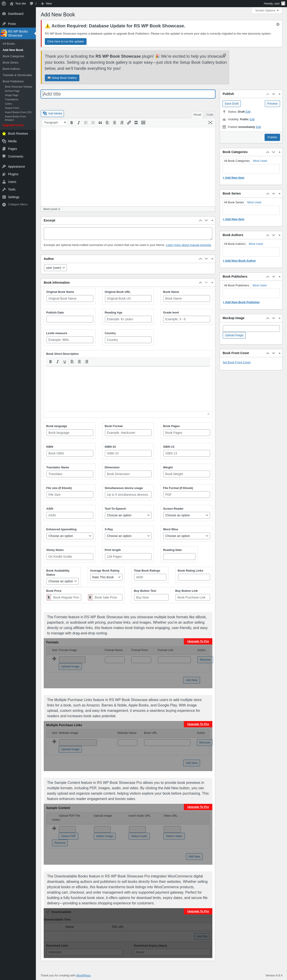
Task: Insert a link using the toolbar link icon
Action: tap(129, 123)
